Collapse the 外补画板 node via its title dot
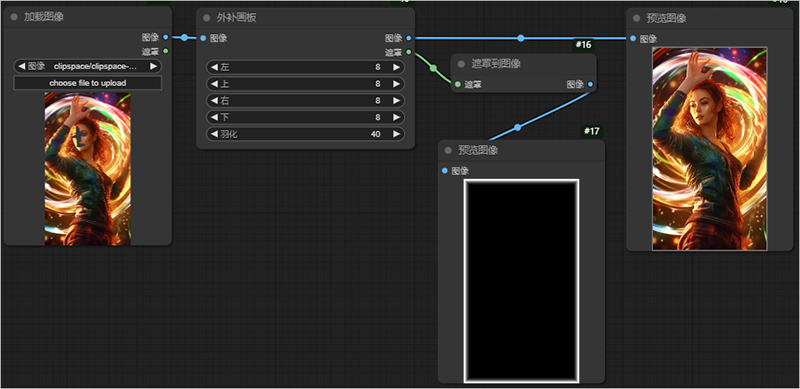The width and height of the screenshot is (800, 389). pyautogui.click(x=207, y=18)
